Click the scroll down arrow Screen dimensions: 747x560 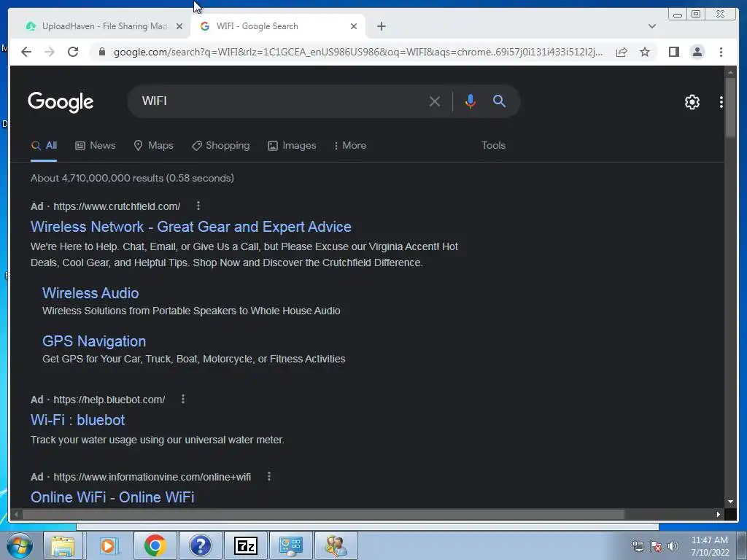point(730,502)
